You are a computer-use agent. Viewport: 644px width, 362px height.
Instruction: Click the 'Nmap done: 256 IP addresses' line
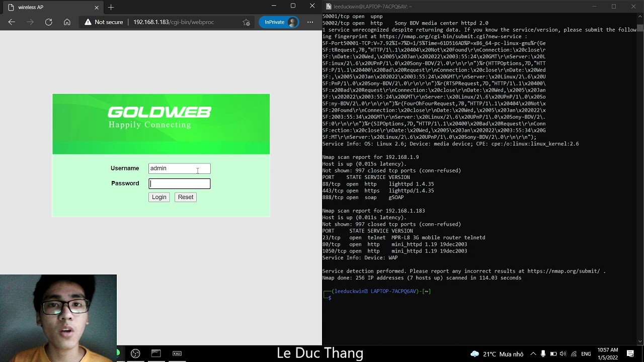click(422, 278)
